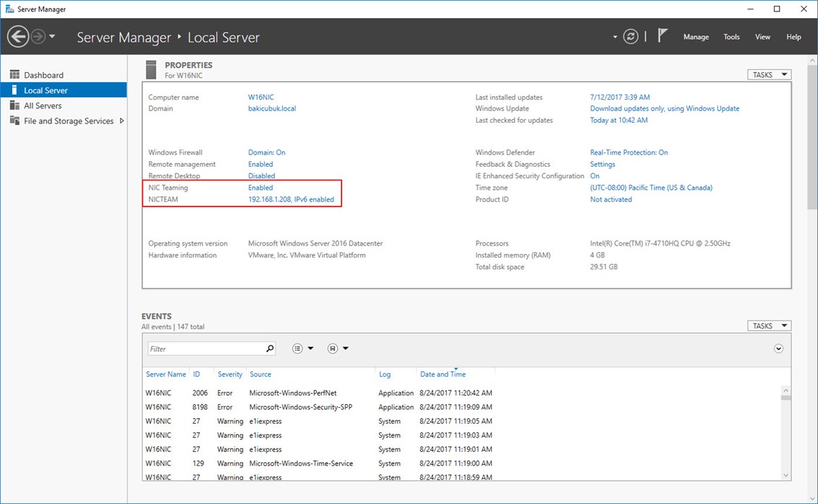Open the Help menu
Viewport: 818px width, 504px height.
793,37
